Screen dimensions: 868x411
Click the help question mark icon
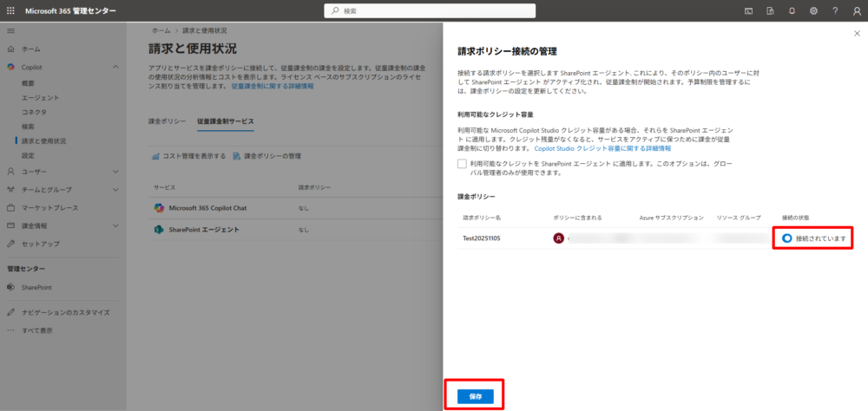point(835,10)
